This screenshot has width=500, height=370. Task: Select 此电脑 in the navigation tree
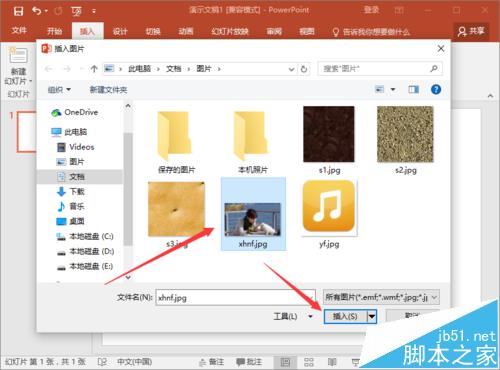tap(69, 132)
